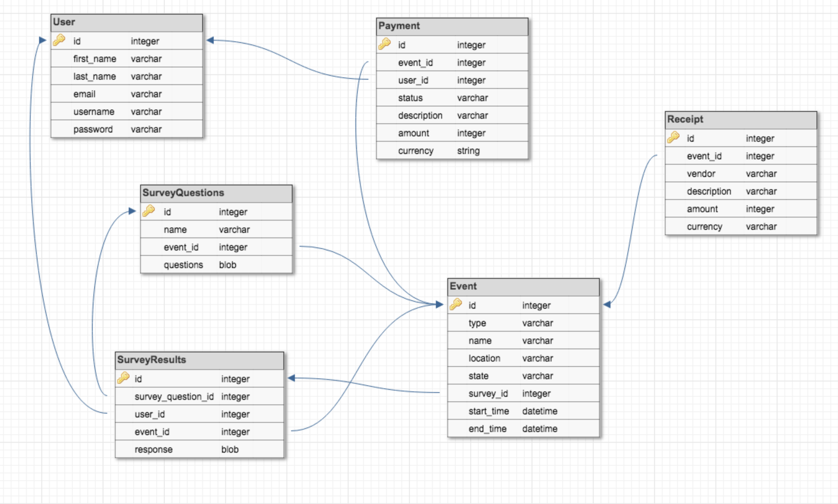This screenshot has height=504, width=838.
Task: Click the key icon in Receipt table
Action: pyautogui.click(x=673, y=137)
